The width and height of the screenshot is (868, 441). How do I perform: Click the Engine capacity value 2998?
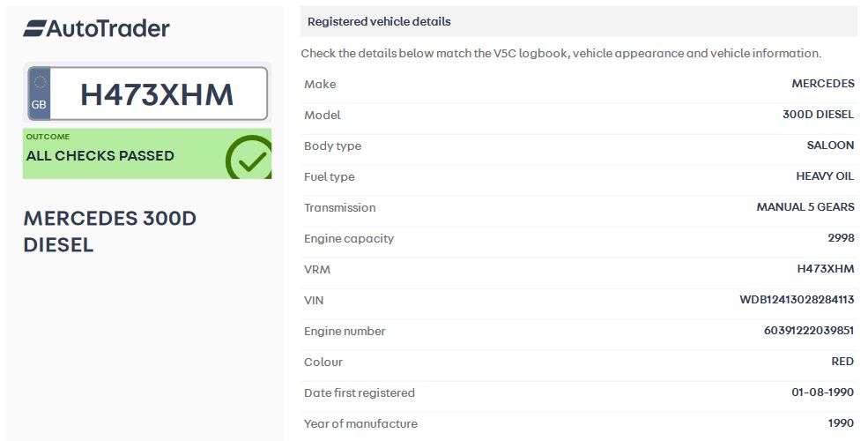point(841,238)
